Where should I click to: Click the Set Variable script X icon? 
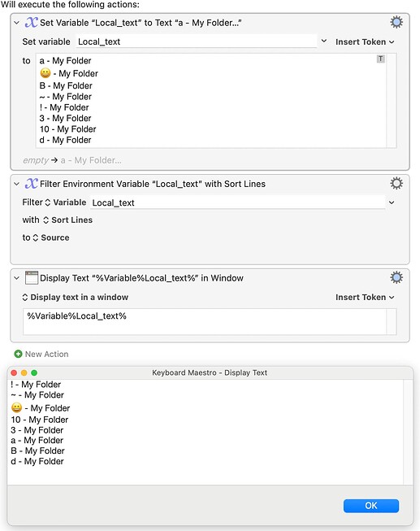(31, 22)
